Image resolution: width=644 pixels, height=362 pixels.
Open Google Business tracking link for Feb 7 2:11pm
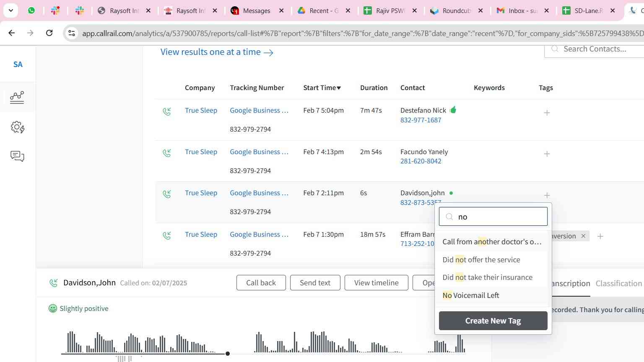[x=259, y=193]
